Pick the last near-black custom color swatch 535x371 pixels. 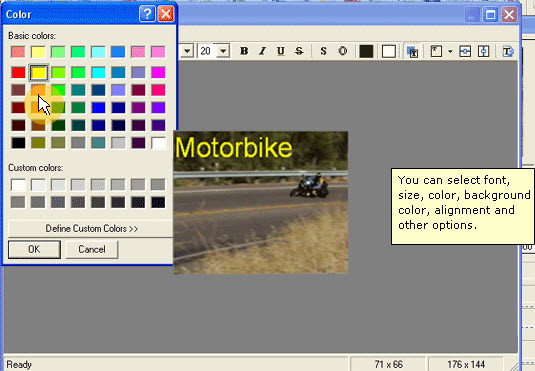coord(158,202)
